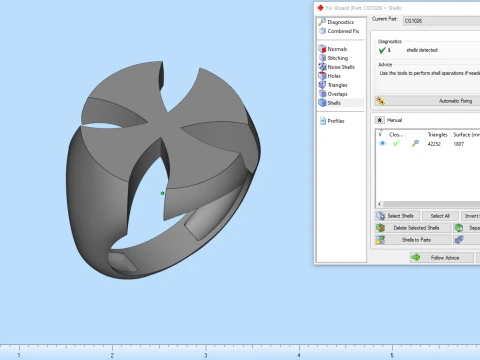480x360 pixels.
Task: Click the Shells to Parts button
Action: click(413, 240)
